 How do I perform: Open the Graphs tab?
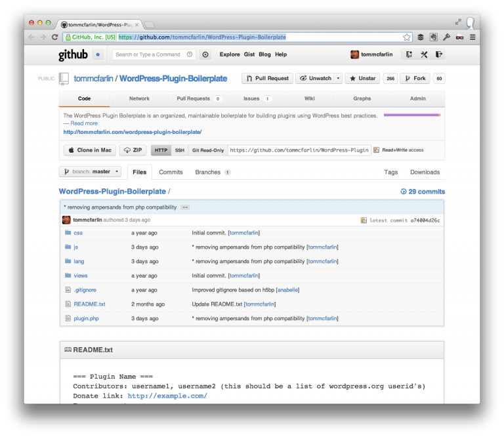[x=362, y=98]
